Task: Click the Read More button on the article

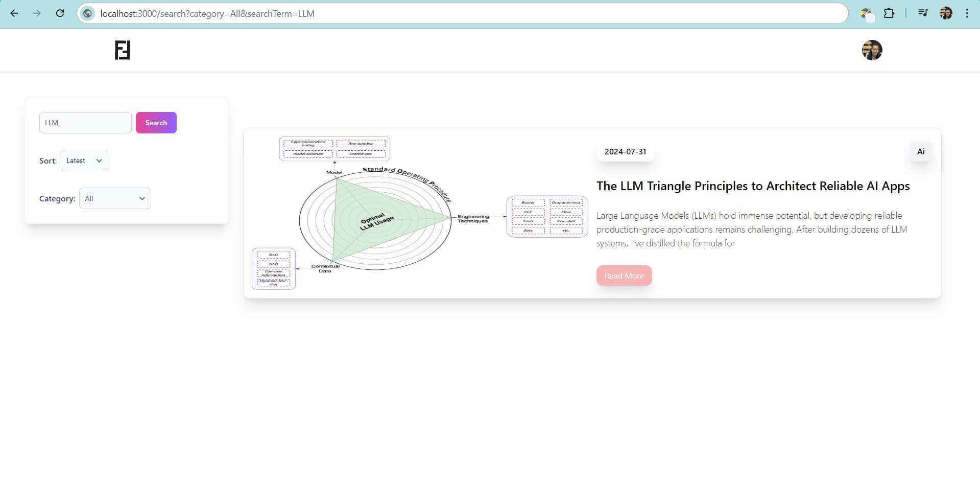Action: [624, 276]
